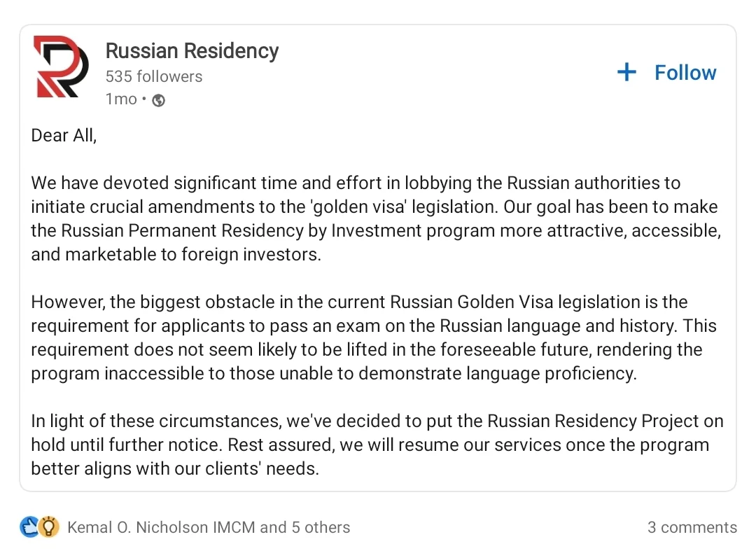Click the 'and 5 others' reactions text
The height and width of the screenshot is (558, 756).
(304, 527)
